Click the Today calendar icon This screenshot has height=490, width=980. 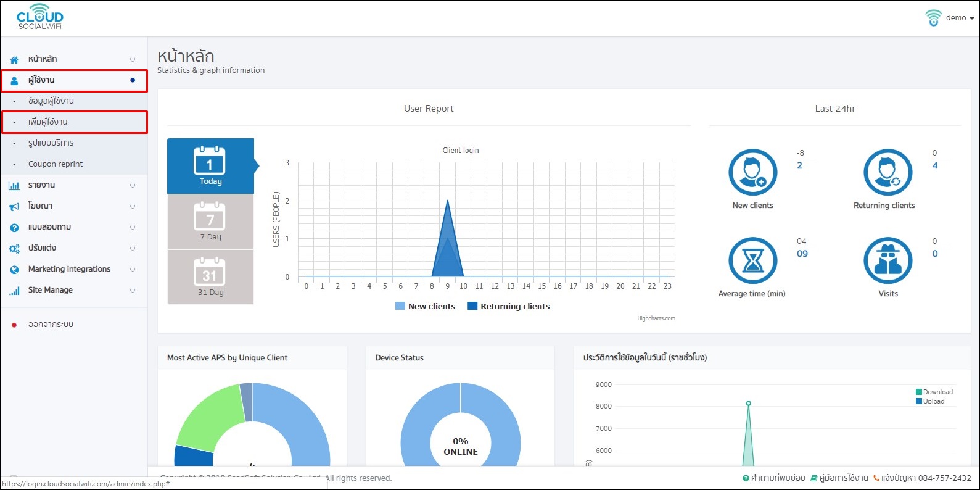[x=210, y=160]
